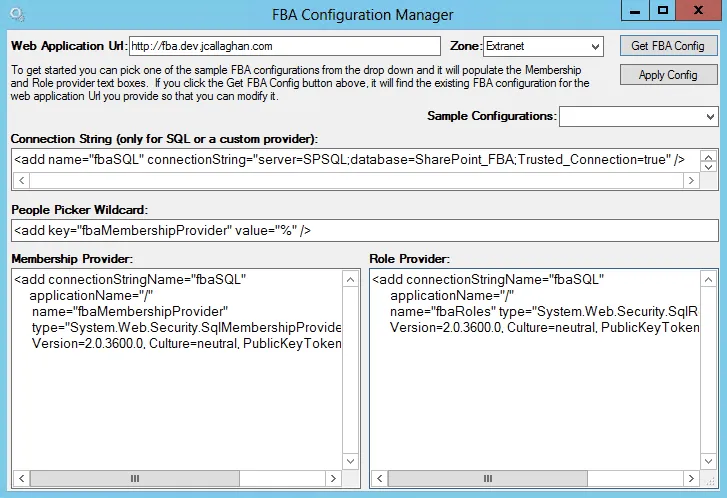
Task: Click the window resize grip corner
Action: tap(710, 481)
